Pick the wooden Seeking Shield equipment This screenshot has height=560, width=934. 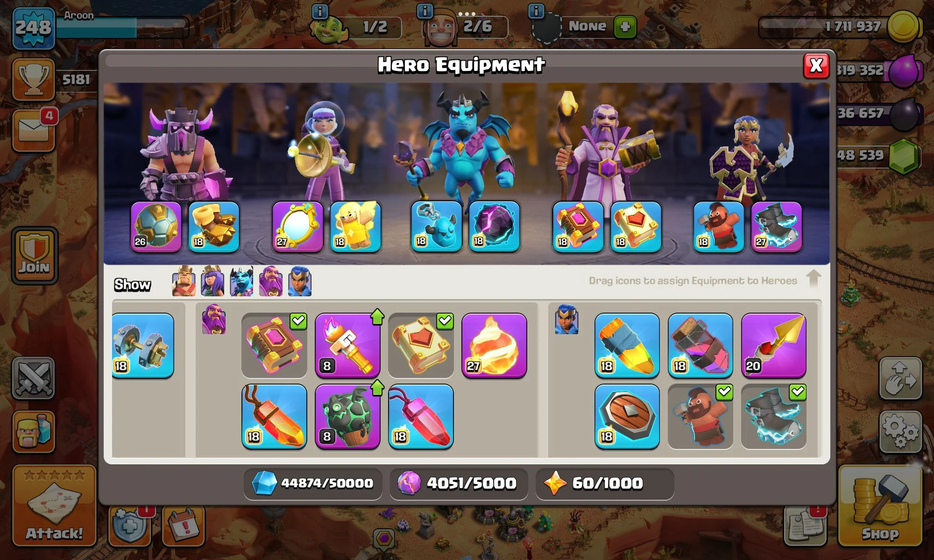point(627,416)
